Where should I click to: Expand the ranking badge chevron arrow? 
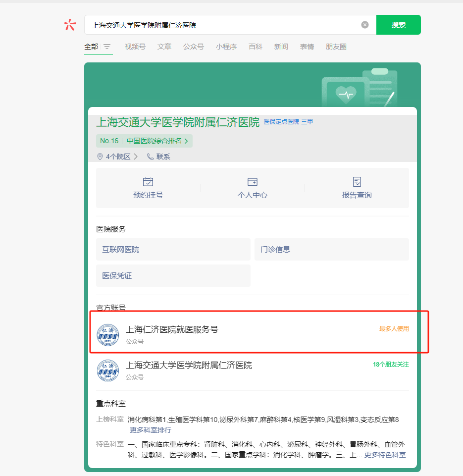pos(186,141)
